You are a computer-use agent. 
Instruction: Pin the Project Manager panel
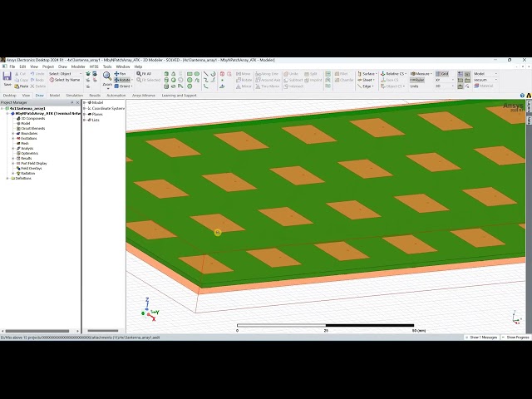click(72, 102)
